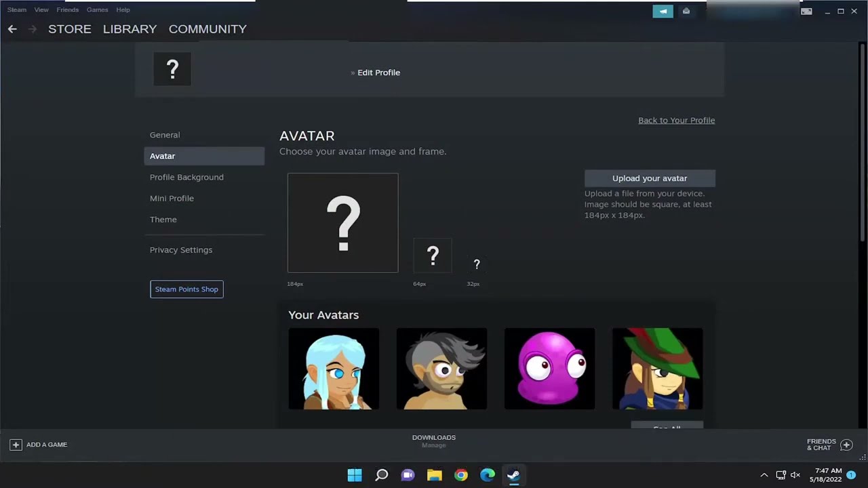Click the forward navigation arrow

[x=32, y=29]
